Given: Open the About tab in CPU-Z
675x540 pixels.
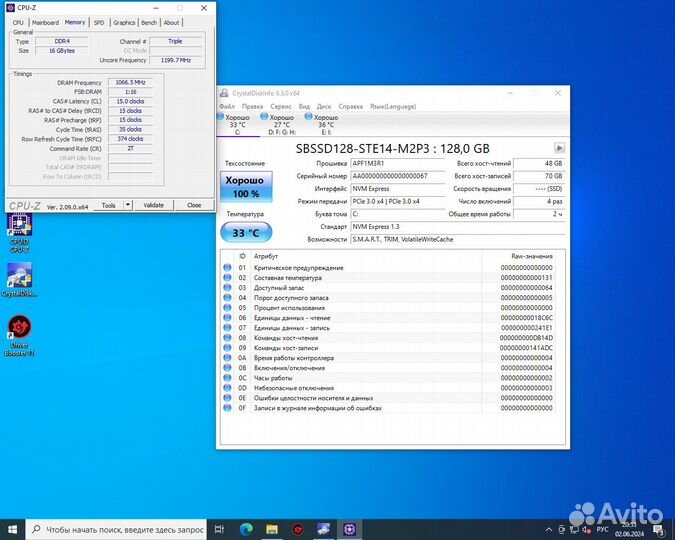Looking at the screenshot, I should 171,22.
